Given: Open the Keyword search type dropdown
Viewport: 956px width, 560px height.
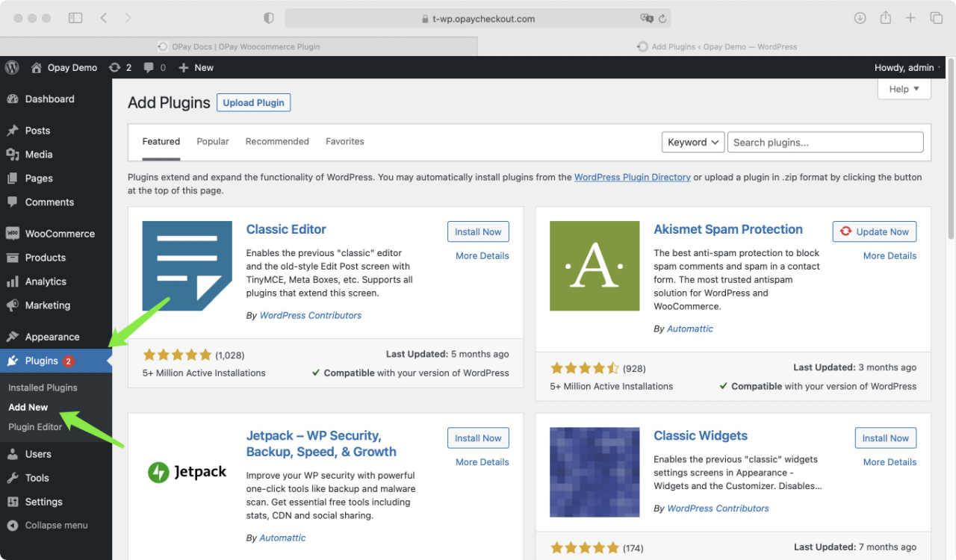Looking at the screenshot, I should click(693, 142).
